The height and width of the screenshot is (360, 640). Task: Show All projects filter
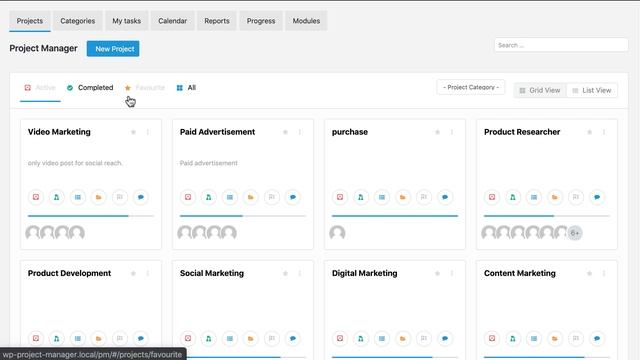click(x=187, y=88)
